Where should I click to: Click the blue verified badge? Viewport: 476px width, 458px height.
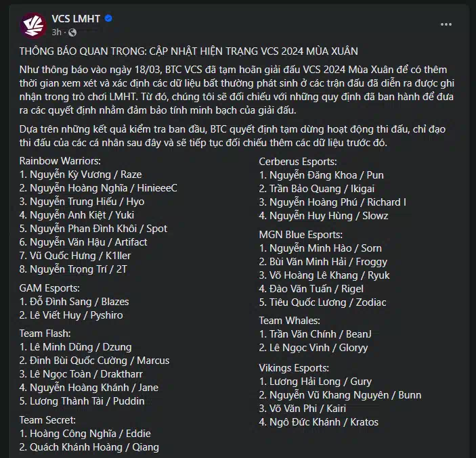108,18
